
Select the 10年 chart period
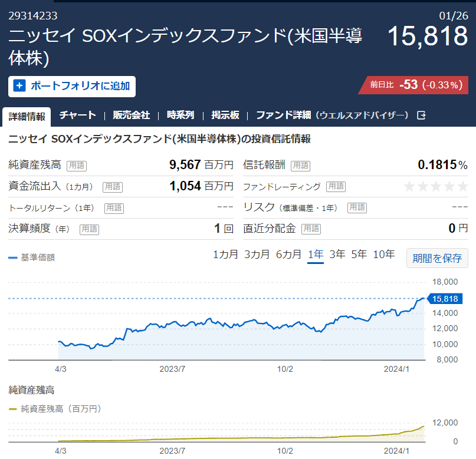pos(384,255)
